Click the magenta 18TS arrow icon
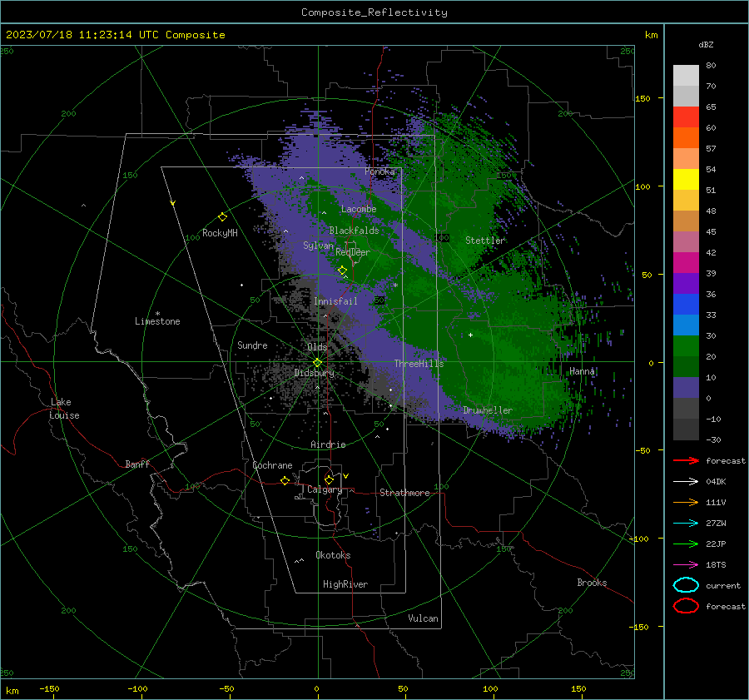This screenshot has height=700, width=749. click(686, 565)
